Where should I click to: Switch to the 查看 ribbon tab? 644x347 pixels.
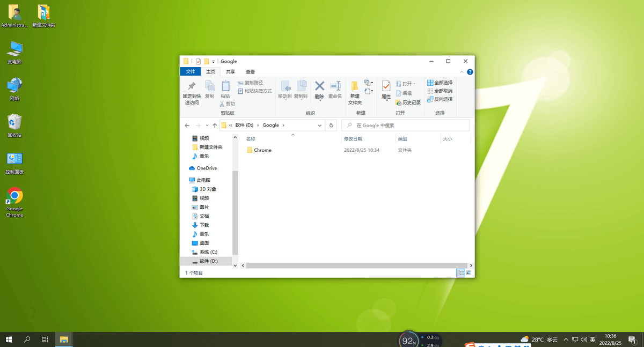coord(250,72)
